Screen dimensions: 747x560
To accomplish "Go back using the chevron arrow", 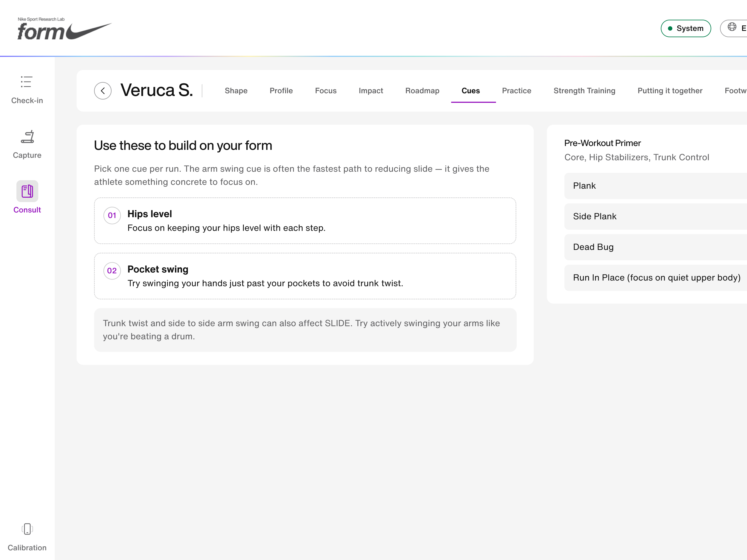I will [x=103, y=91].
